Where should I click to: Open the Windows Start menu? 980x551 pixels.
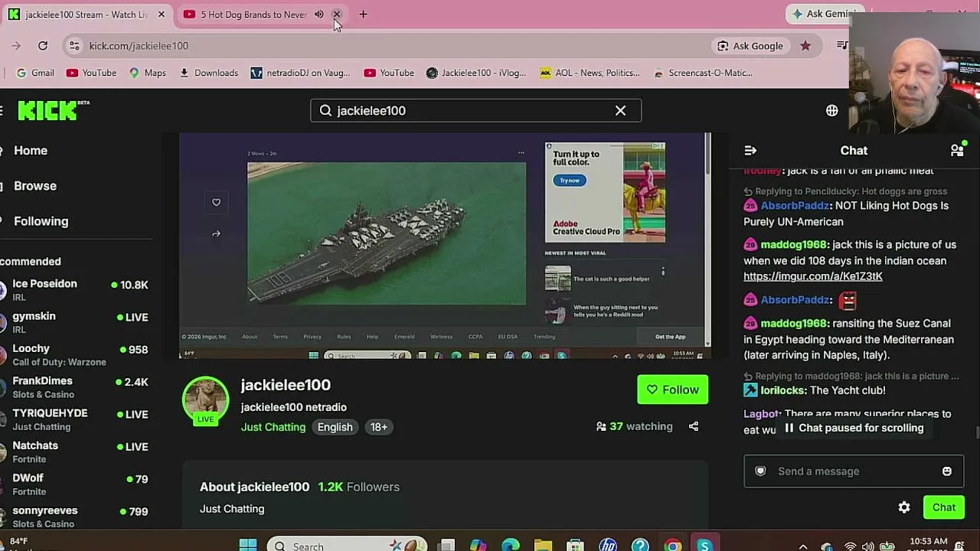coord(248,546)
